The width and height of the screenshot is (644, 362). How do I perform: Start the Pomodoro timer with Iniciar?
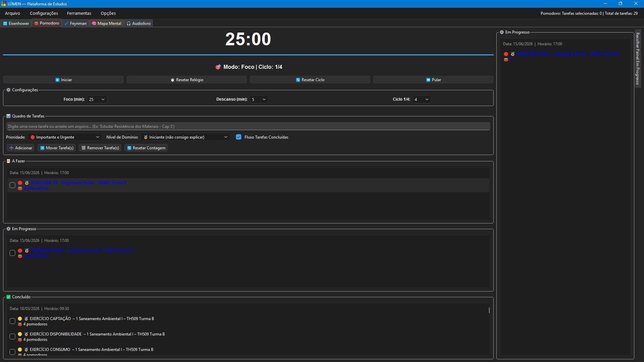pyautogui.click(x=63, y=80)
